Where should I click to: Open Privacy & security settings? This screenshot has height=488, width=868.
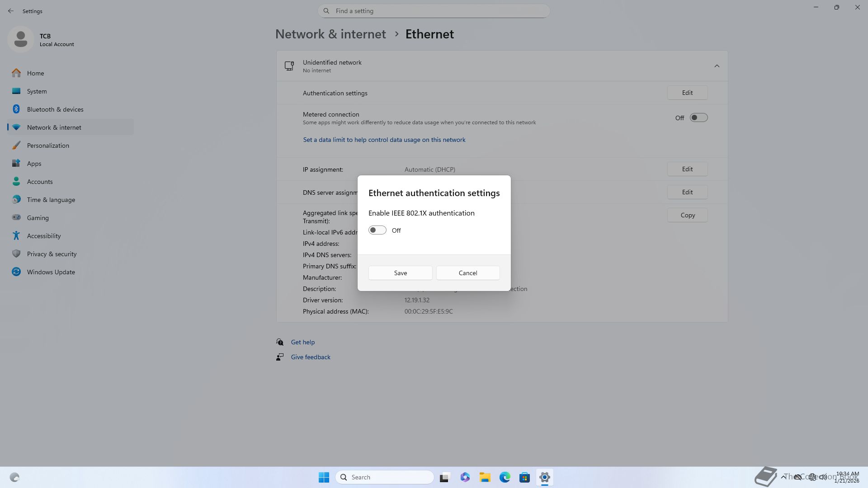coord(52,254)
